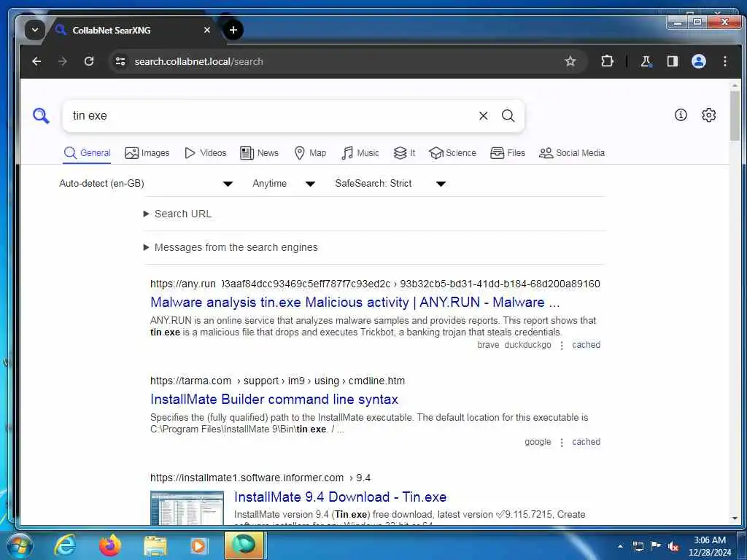This screenshot has height=560, width=747.
Task: Open InstallMate Builder command line syntax
Action: point(274,400)
